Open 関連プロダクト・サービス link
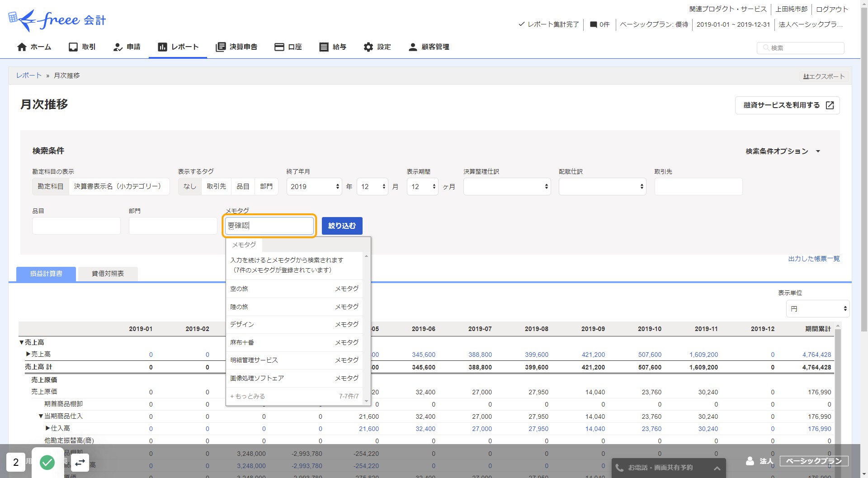The height and width of the screenshot is (478, 868). pos(728,9)
